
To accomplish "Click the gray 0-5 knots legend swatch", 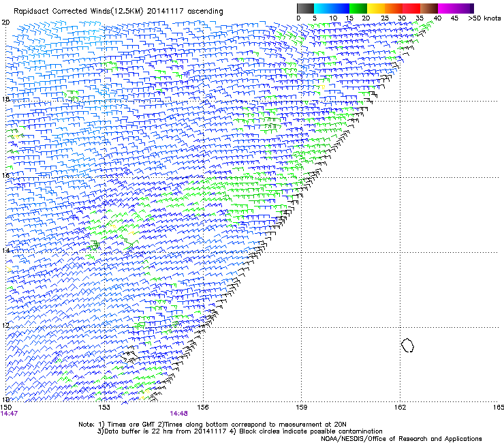I will [x=305, y=8].
